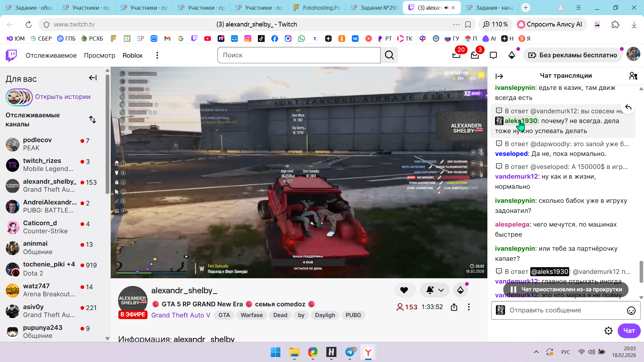Open the chat settings gear icon
Viewport: 644px width, 362px height.
[608, 331]
